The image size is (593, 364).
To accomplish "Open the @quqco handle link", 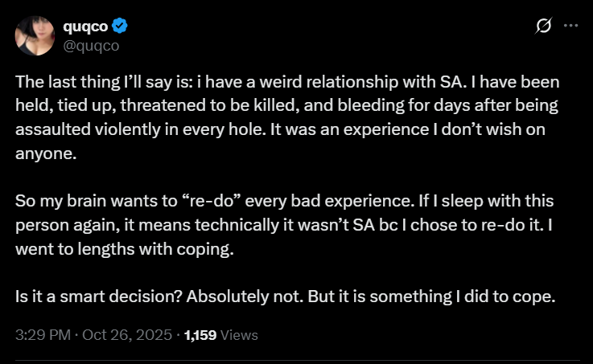I will coord(91,45).
